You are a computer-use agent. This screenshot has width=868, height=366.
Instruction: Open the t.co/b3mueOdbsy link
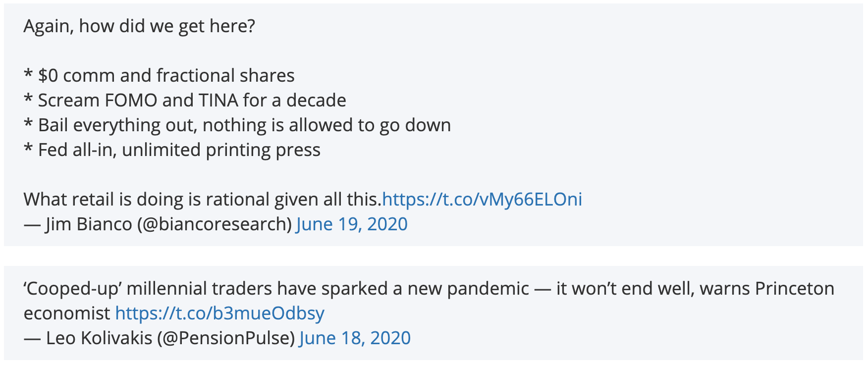[220, 313]
